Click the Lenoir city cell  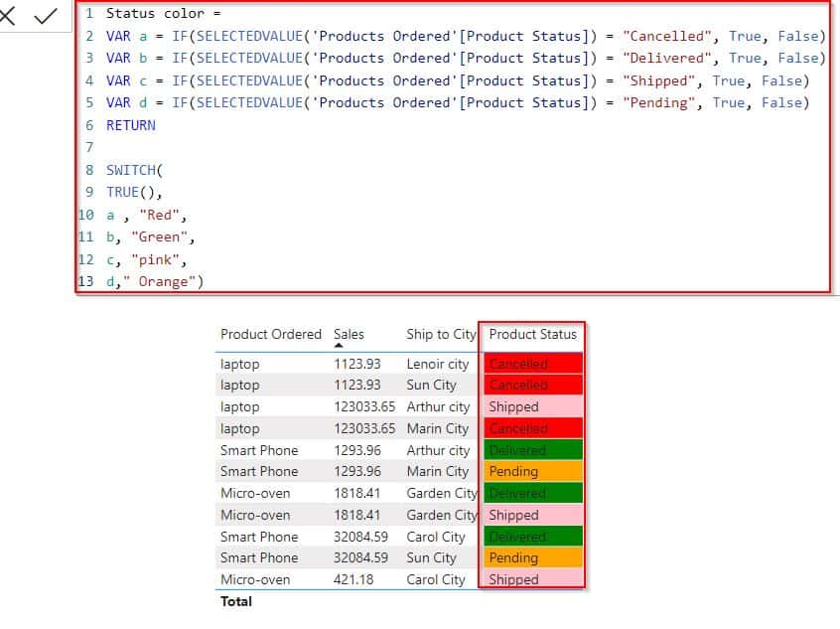pyautogui.click(x=437, y=364)
